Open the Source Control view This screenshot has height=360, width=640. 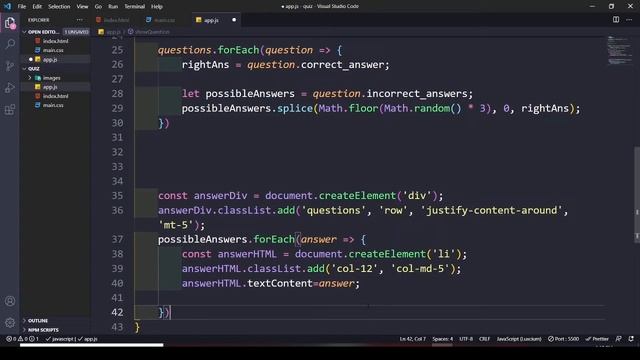click(x=10, y=66)
